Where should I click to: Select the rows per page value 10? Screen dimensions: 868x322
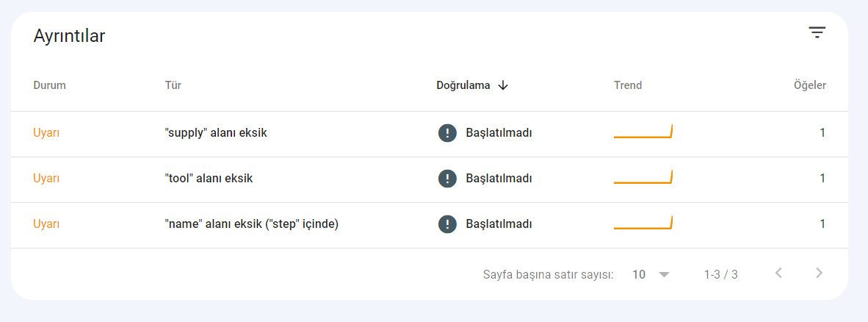click(x=639, y=274)
